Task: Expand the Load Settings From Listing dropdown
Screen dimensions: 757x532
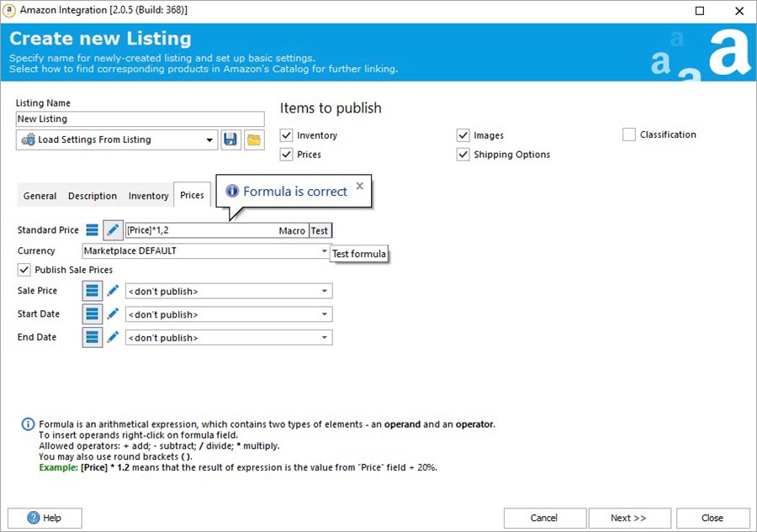Action: pyautogui.click(x=209, y=140)
